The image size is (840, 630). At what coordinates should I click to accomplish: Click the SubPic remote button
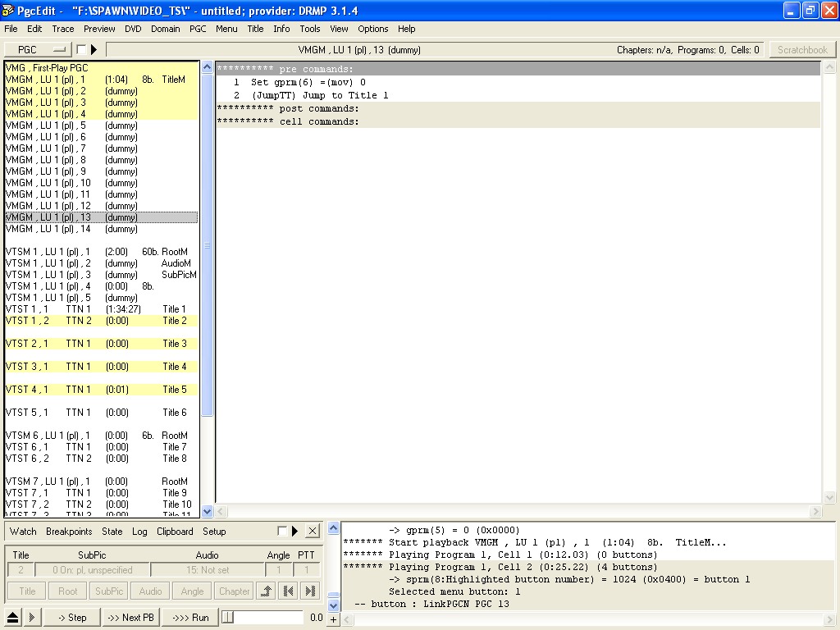pyautogui.click(x=109, y=591)
